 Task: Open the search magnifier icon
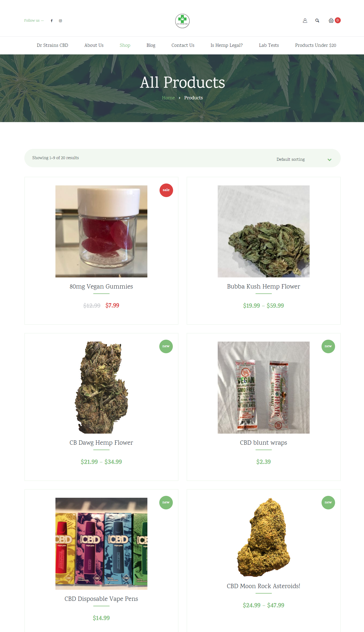(317, 21)
